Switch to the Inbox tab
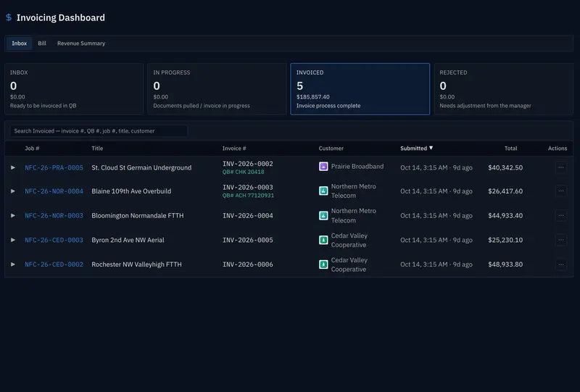The image size is (580, 392). (x=20, y=43)
